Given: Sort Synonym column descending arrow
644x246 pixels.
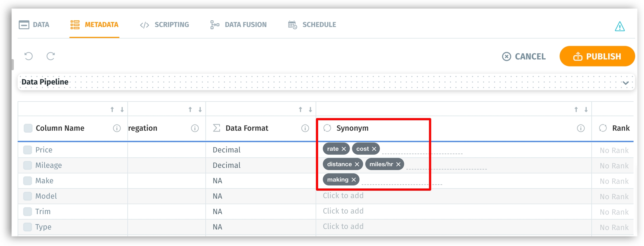Looking at the screenshot, I should click(586, 109).
